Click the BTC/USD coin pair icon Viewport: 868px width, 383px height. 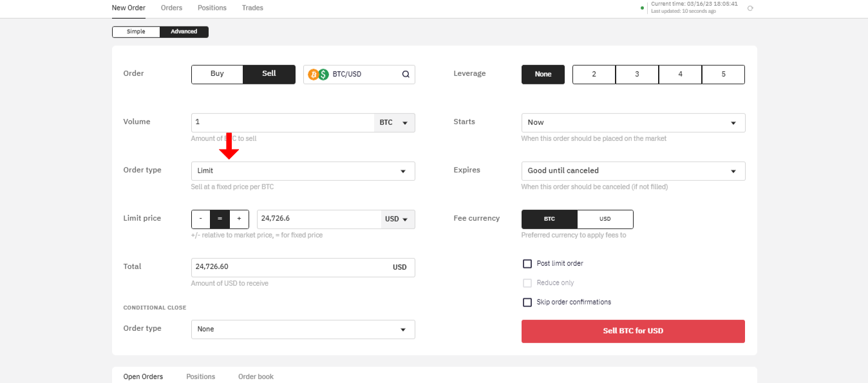318,74
